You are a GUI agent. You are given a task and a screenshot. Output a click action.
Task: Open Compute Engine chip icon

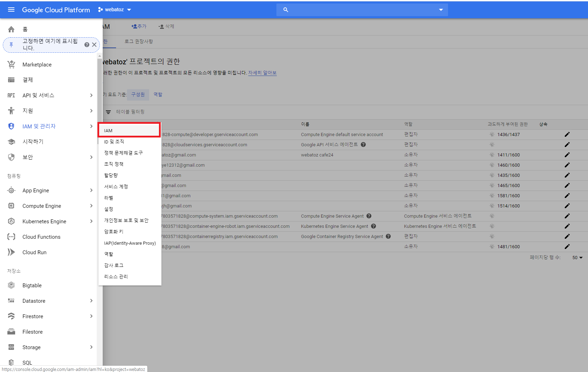(x=11, y=206)
